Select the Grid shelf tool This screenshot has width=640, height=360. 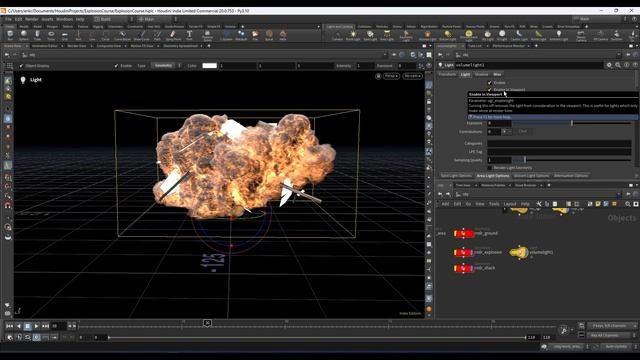[64, 35]
